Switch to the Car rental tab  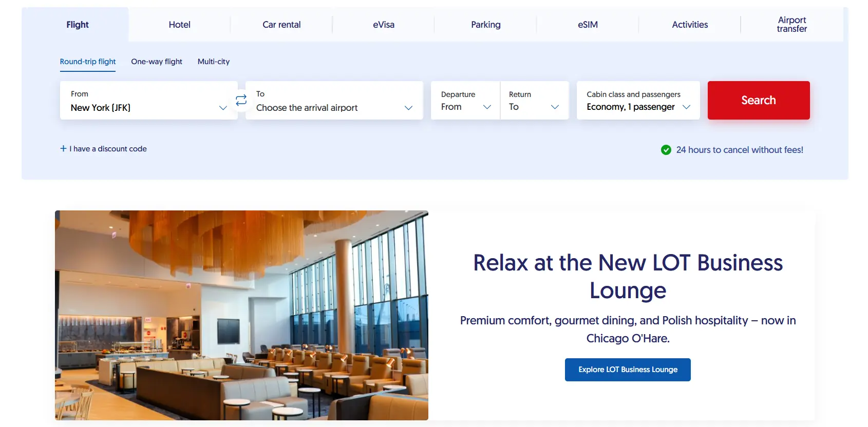click(x=281, y=25)
